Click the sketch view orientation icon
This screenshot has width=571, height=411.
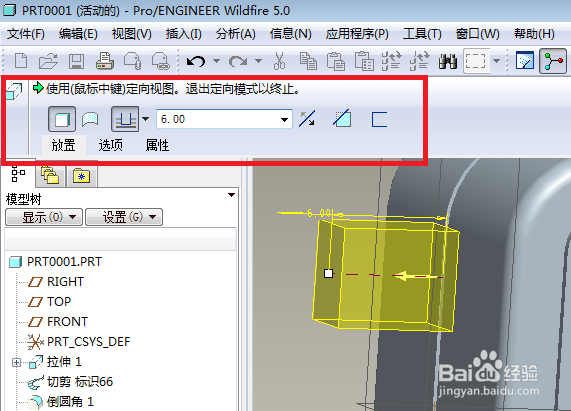pos(525,60)
